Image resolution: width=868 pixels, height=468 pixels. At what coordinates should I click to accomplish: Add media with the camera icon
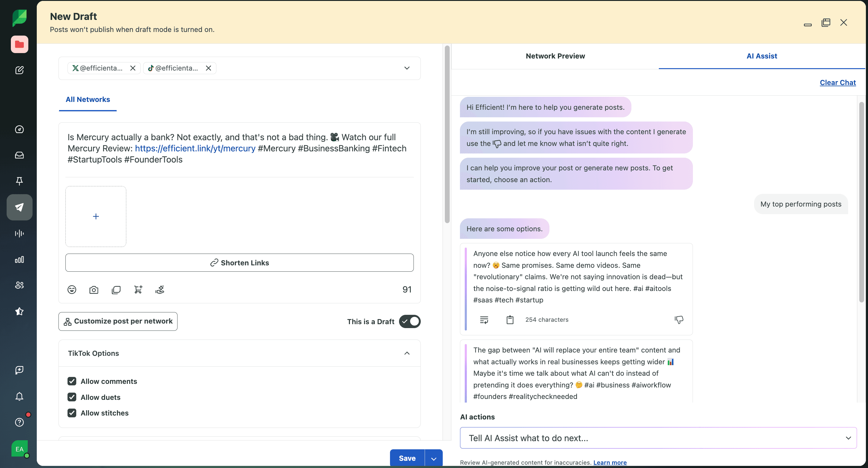pos(94,289)
